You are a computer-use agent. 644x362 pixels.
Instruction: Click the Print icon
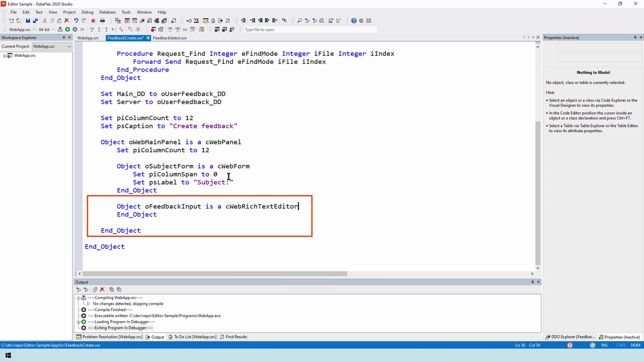(103, 21)
